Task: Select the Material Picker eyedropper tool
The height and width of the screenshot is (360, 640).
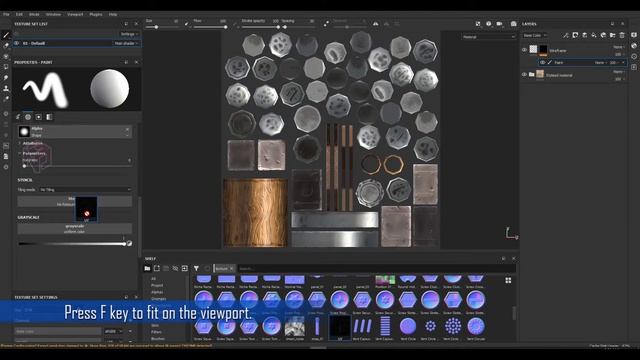Action: (x=6, y=99)
